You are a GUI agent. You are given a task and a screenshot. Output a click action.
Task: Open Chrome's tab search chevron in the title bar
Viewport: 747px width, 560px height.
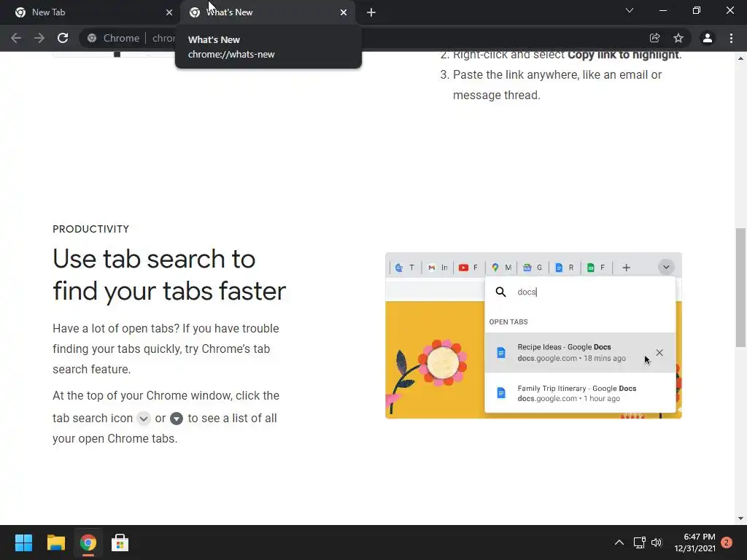pyautogui.click(x=630, y=10)
